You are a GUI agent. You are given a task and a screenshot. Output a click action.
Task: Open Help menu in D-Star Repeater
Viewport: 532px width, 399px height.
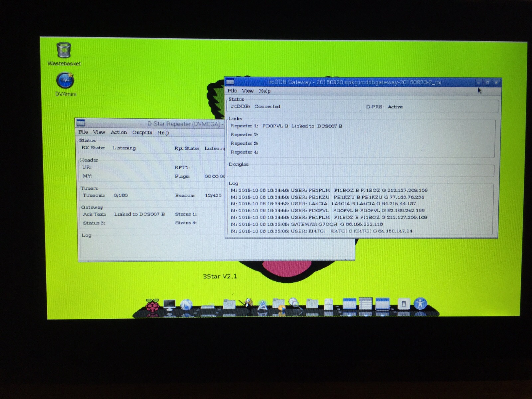(x=163, y=132)
